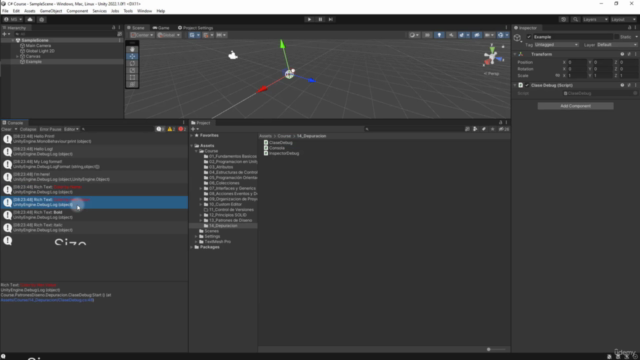Toggle scene visibility hidden objects icon
The height and width of the screenshot is (360, 640).
point(477,35)
